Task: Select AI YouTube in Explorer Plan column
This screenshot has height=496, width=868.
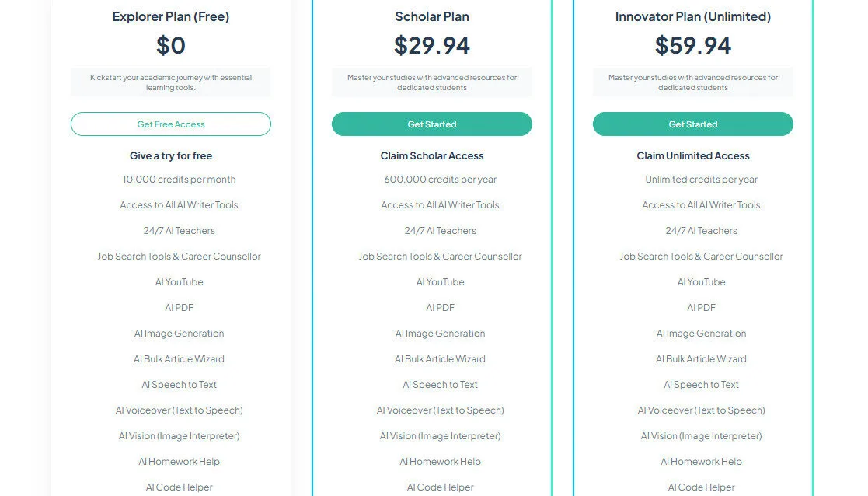Action: click(x=178, y=281)
